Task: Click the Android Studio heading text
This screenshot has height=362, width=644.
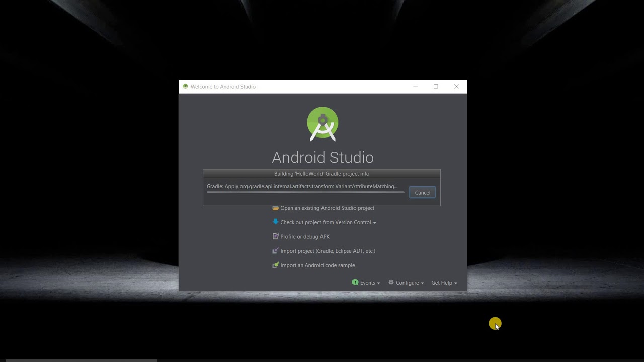Action: click(323, 157)
